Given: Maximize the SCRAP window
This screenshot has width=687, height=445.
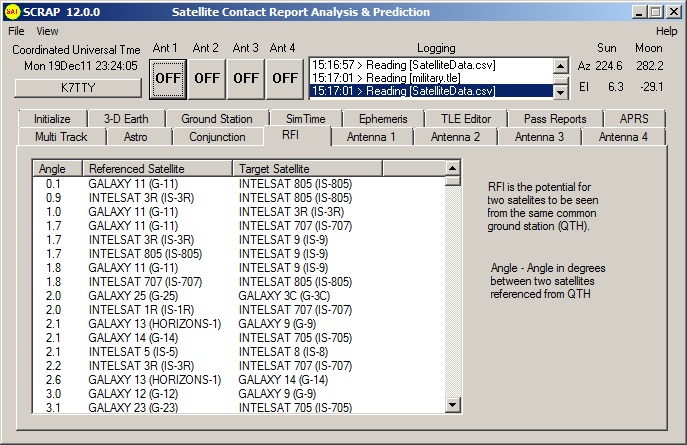Looking at the screenshot, I should [656, 12].
